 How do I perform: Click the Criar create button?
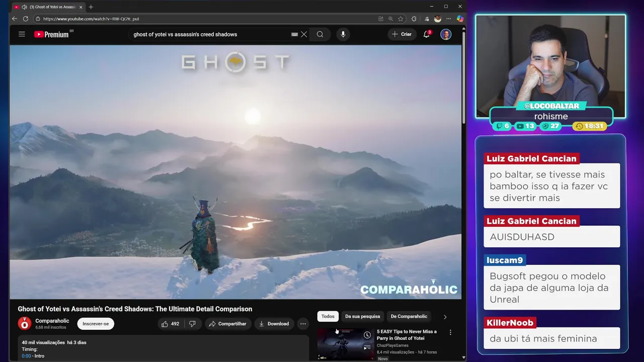tap(401, 34)
